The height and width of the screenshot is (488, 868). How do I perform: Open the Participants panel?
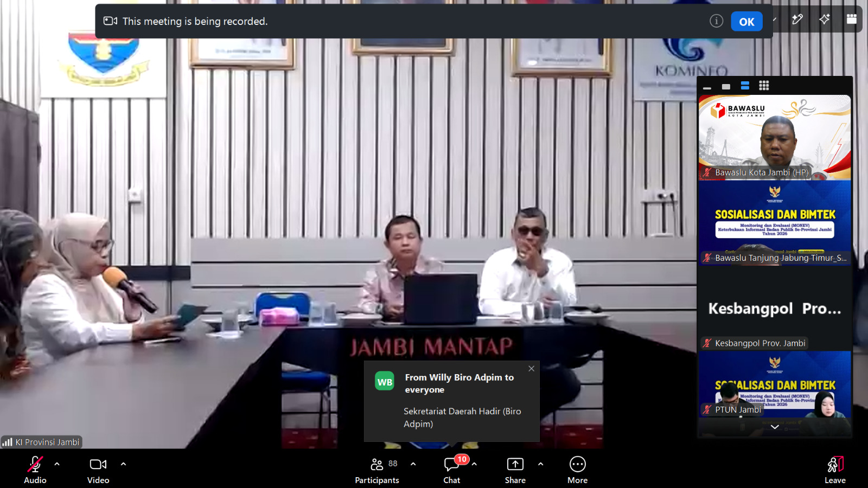click(377, 470)
